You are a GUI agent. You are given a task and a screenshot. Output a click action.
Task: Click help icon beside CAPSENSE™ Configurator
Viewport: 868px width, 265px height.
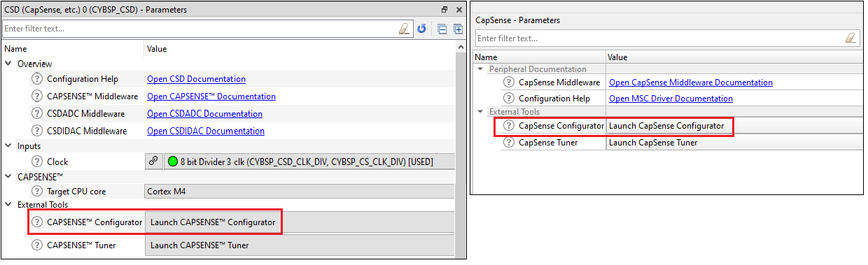pos(37,222)
